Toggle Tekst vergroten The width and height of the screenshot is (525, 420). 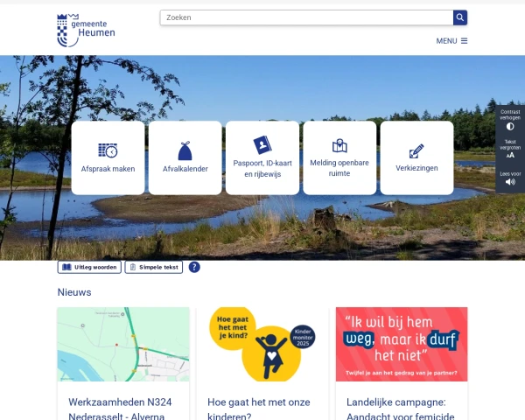510,149
